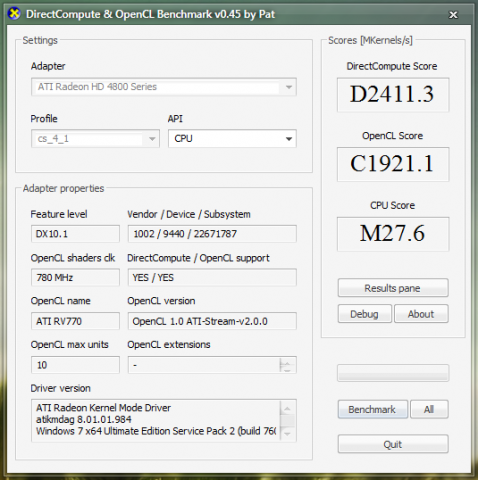Expand the API dropdown showing CPU
Viewport: 478px width, 480px height.
coord(232,139)
